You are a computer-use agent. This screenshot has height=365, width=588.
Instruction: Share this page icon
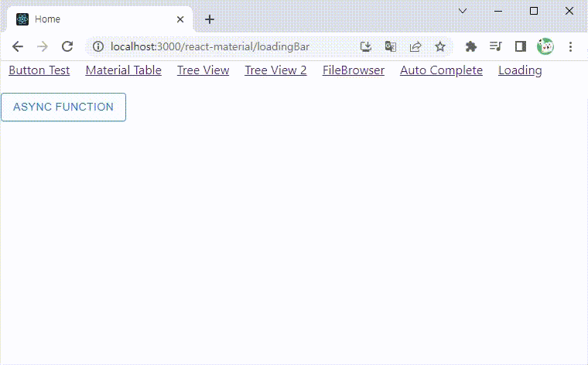click(x=415, y=46)
